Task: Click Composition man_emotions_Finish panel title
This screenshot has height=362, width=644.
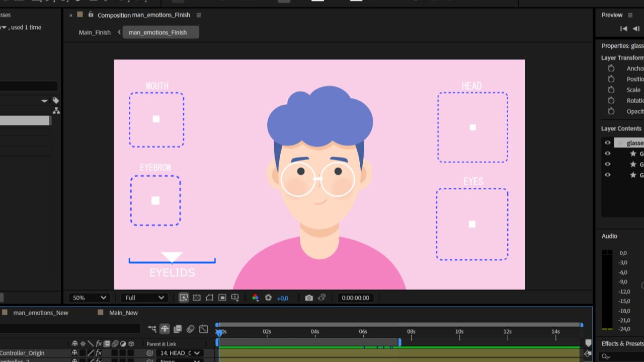Action: (144, 15)
